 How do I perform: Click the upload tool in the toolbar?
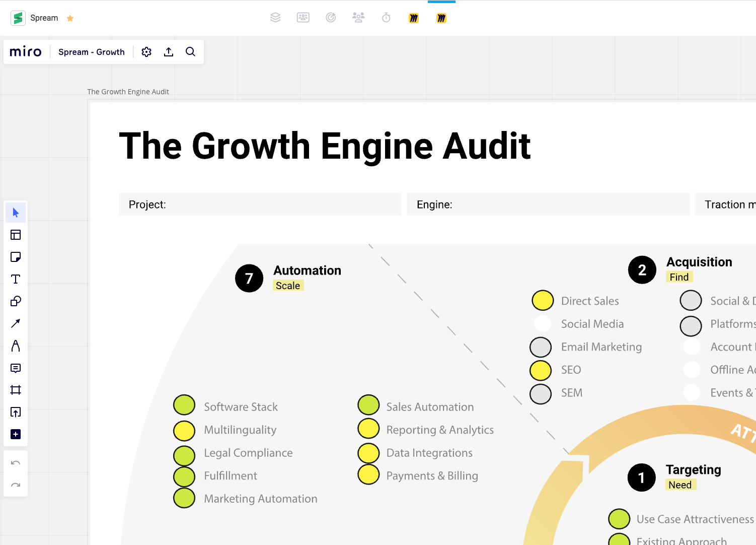click(16, 412)
